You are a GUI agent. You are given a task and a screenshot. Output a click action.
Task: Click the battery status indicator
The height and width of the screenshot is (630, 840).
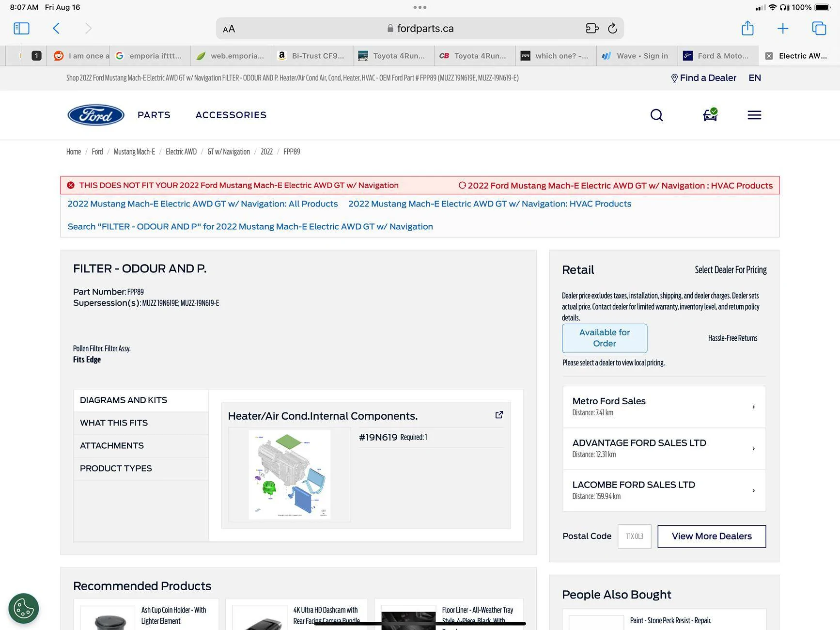pyautogui.click(x=823, y=7)
